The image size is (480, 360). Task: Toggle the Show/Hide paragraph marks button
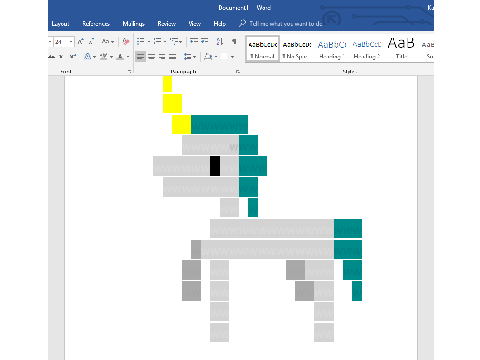pyautogui.click(x=234, y=41)
